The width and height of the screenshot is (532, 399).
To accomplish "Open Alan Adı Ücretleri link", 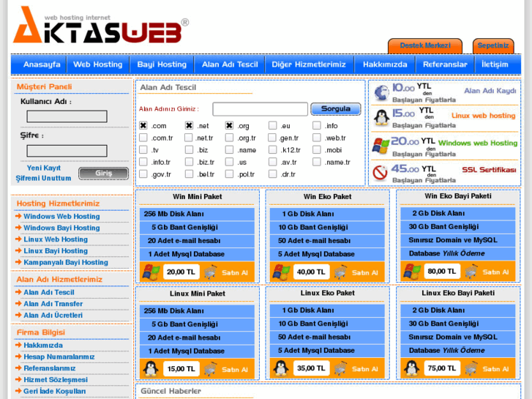I will coord(53,316).
